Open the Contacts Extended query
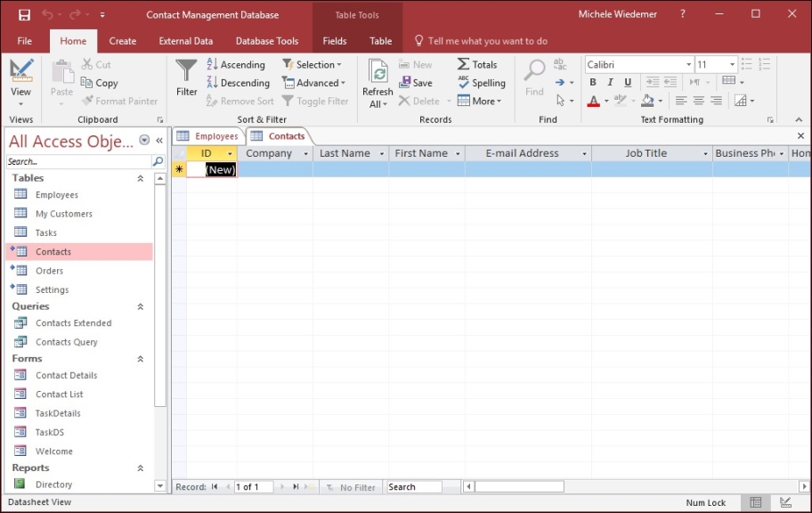The height and width of the screenshot is (513, 812). click(74, 322)
